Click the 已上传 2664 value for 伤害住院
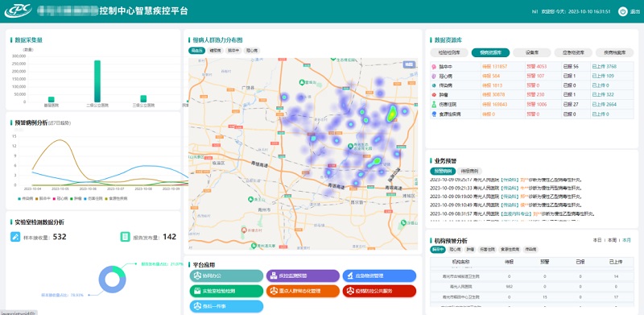This screenshot has width=644, height=315. [605, 105]
